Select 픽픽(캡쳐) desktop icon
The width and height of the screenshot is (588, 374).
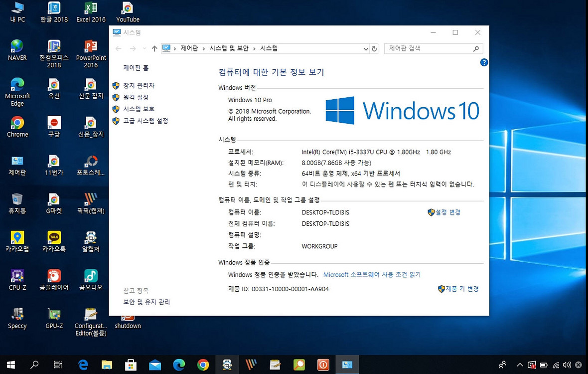[x=91, y=203]
